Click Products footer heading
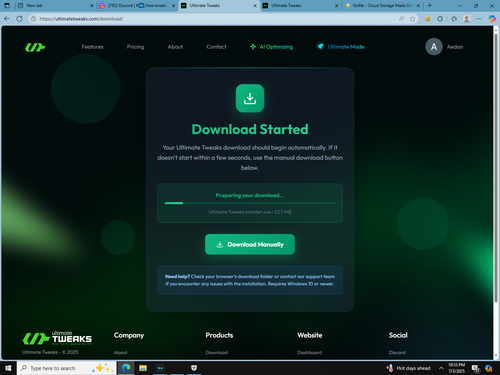 [x=219, y=335]
